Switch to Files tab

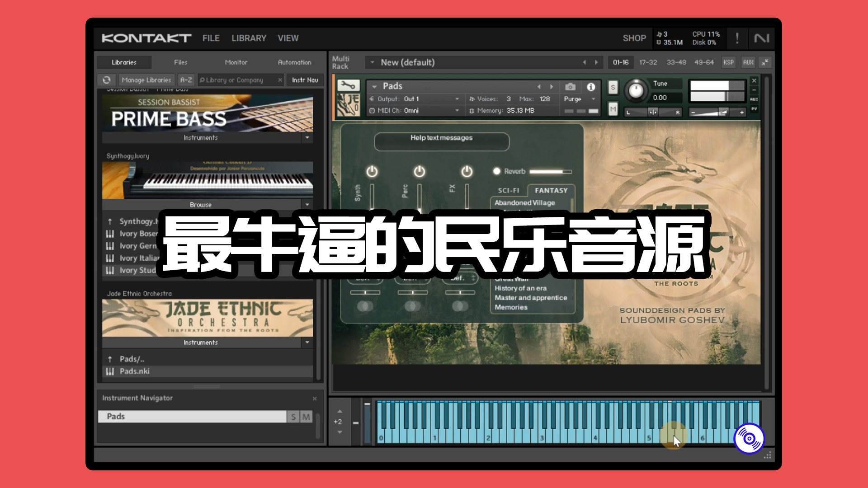click(x=180, y=62)
